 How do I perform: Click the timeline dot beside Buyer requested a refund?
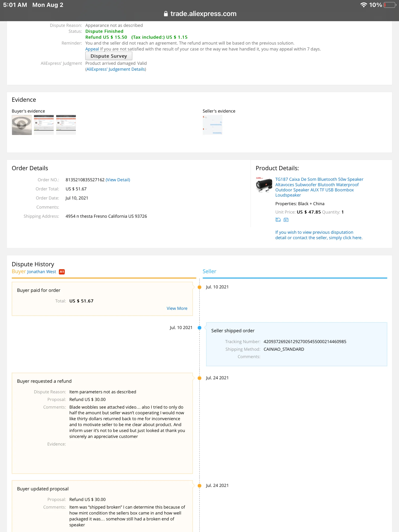click(199, 378)
